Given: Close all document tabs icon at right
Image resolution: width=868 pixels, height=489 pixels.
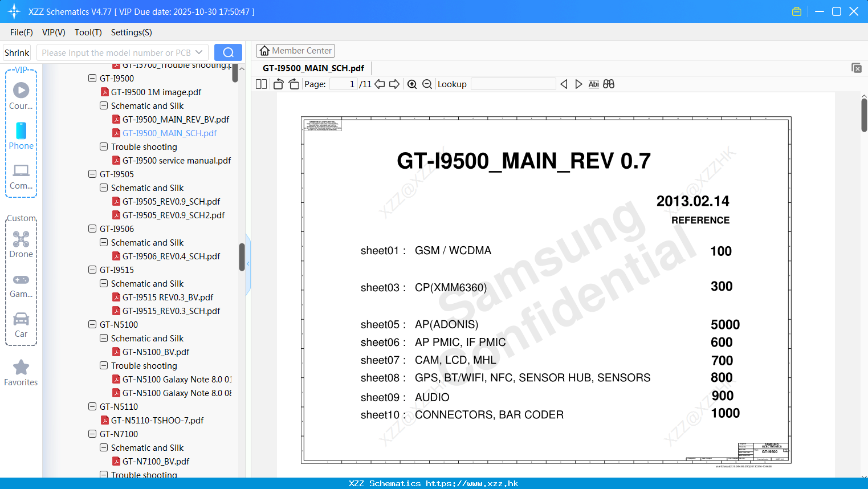Looking at the screenshot, I should point(857,68).
